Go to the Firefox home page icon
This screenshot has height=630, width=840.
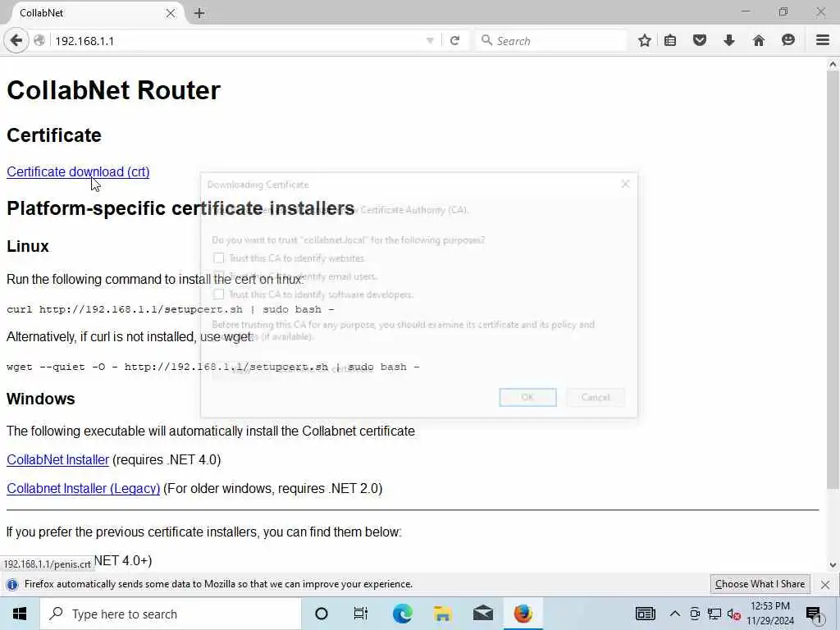[x=759, y=40]
